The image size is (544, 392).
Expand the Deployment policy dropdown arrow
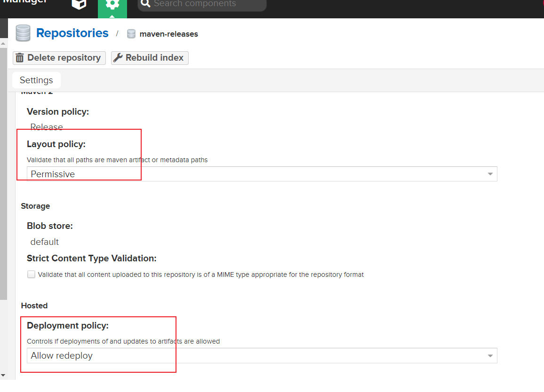point(490,356)
